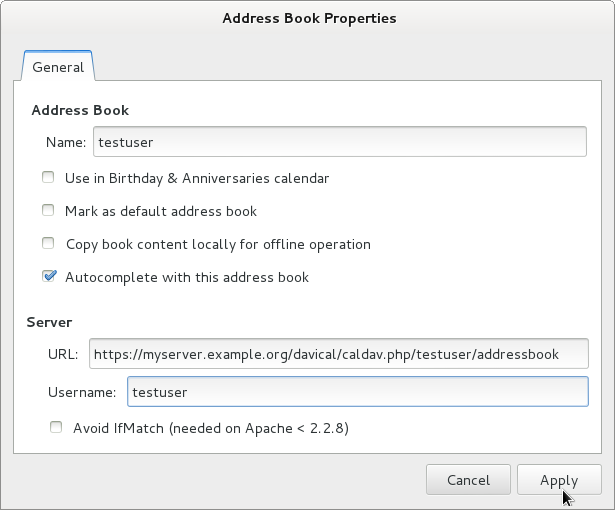Check the Copy book content locally checkbox
This screenshot has width=615, height=510.
48,243
